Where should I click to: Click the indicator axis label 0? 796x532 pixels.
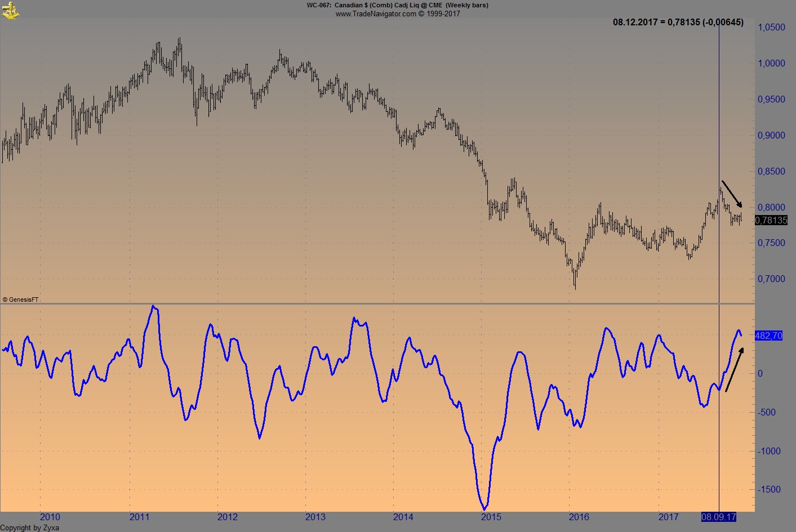click(x=761, y=374)
